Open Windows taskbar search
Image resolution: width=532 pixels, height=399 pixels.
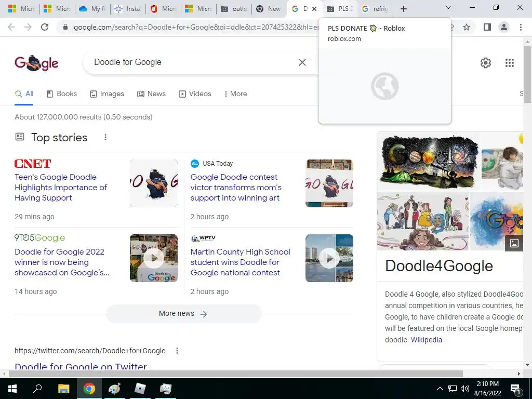pyautogui.click(x=37, y=389)
